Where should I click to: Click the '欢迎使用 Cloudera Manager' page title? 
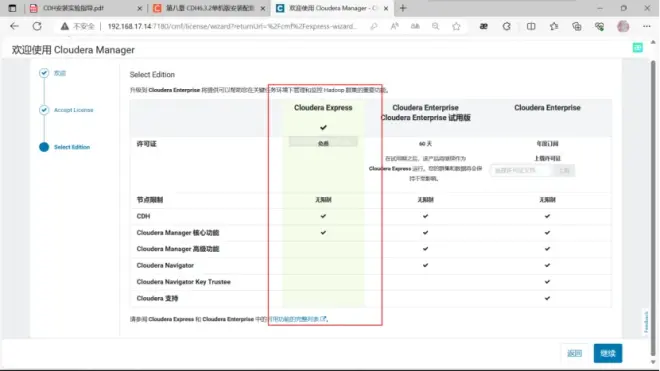pyautogui.click(x=73, y=50)
